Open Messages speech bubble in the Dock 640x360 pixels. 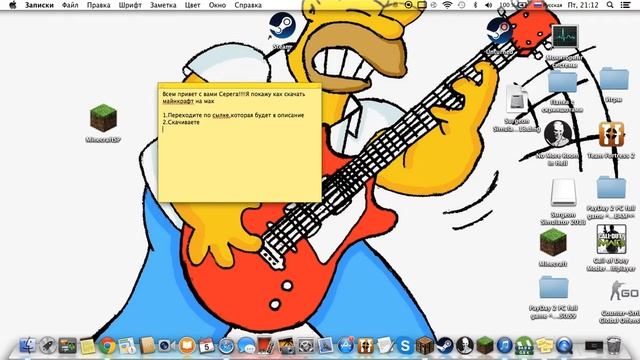[246, 346]
